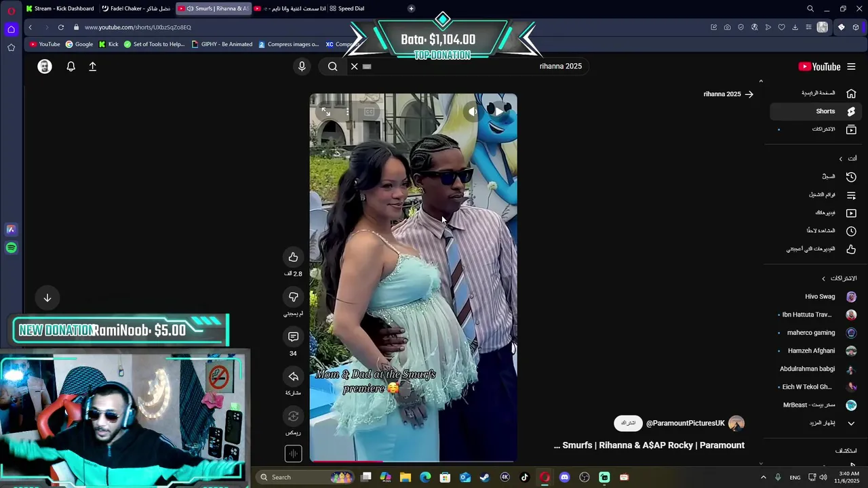Open Opera translate page icon
Viewport: 868px width, 488px height.
coord(754,27)
